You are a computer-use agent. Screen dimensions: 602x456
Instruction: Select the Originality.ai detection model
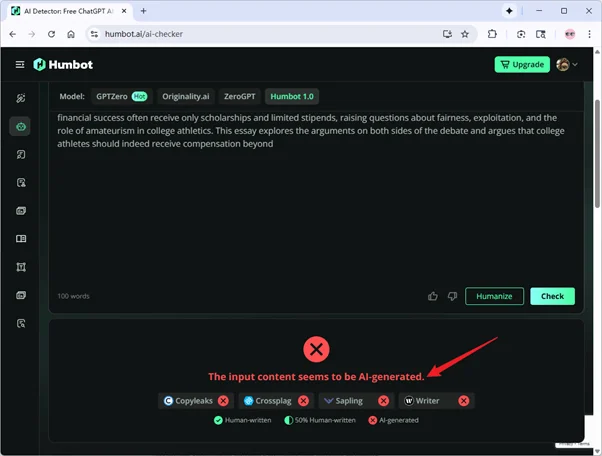(x=184, y=97)
